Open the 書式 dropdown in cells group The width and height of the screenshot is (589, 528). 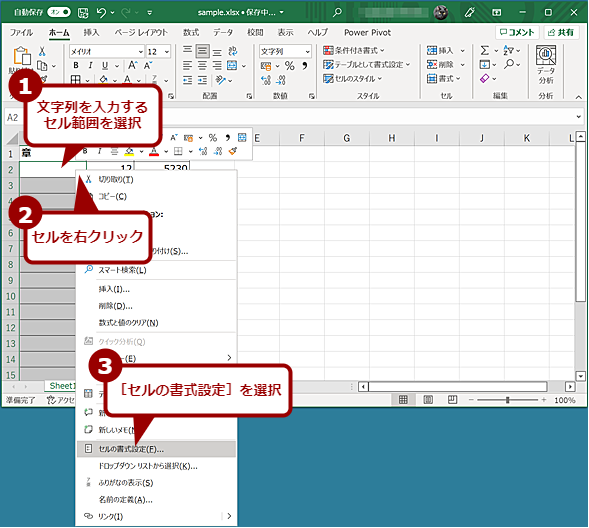click(443, 79)
